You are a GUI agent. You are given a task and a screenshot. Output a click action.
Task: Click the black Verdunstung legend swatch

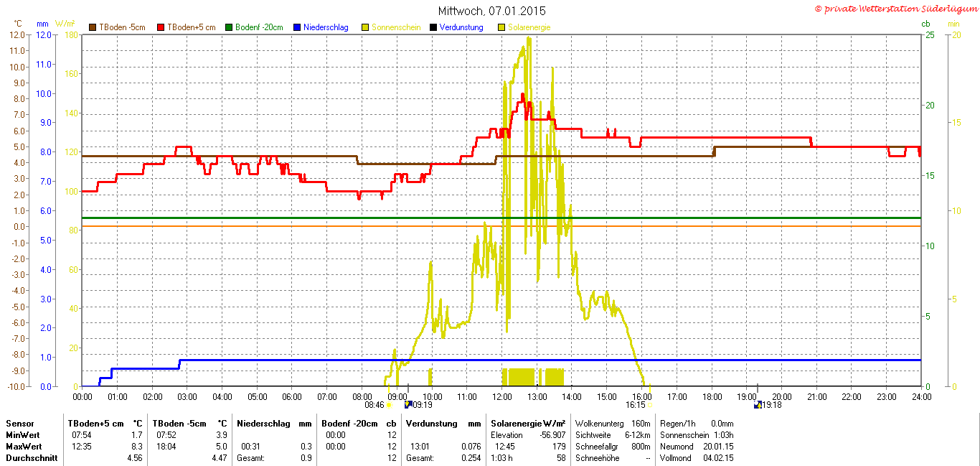click(x=433, y=27)
